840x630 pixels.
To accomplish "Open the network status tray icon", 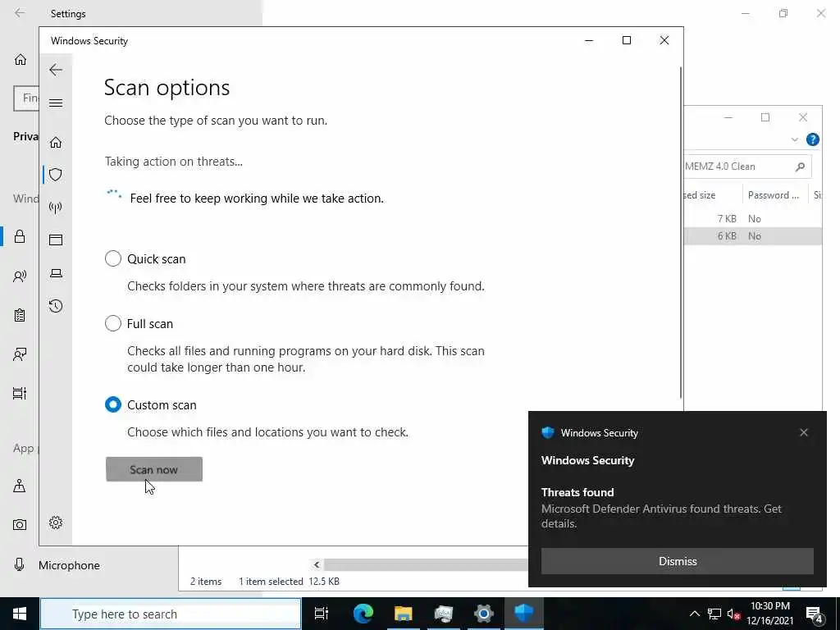I will (x=714, y=614).
